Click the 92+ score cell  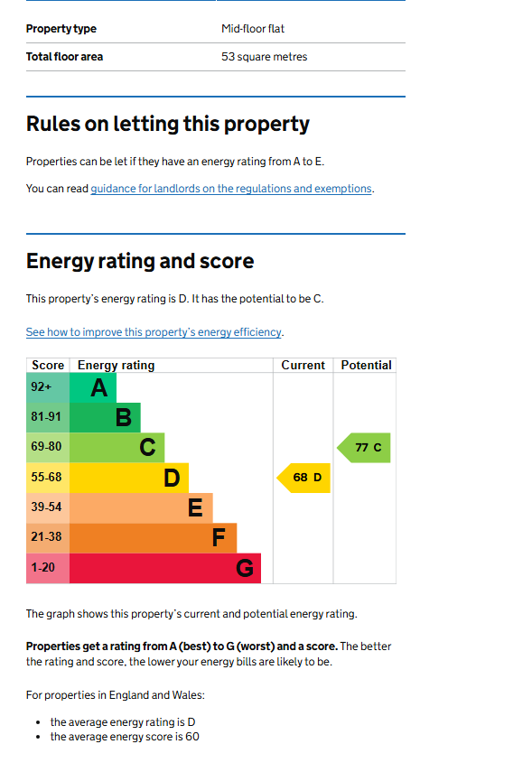(x=48, y=387)
